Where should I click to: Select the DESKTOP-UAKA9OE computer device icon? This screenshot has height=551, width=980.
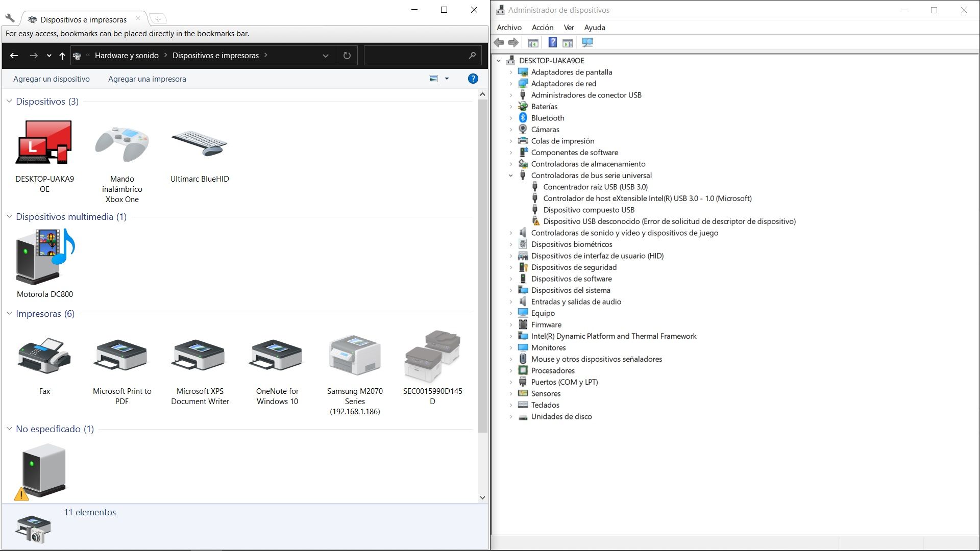pyautogui.click(x=44, y=143)
